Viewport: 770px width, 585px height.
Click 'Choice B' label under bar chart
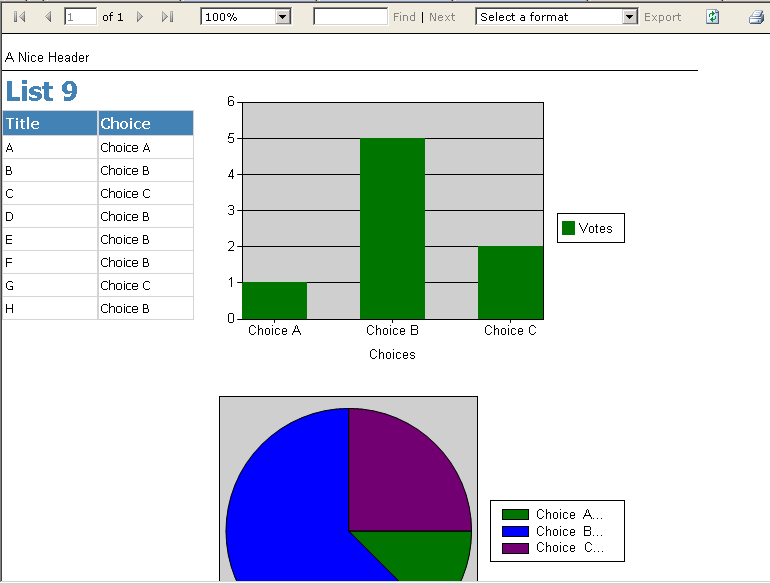click(392, 330)
